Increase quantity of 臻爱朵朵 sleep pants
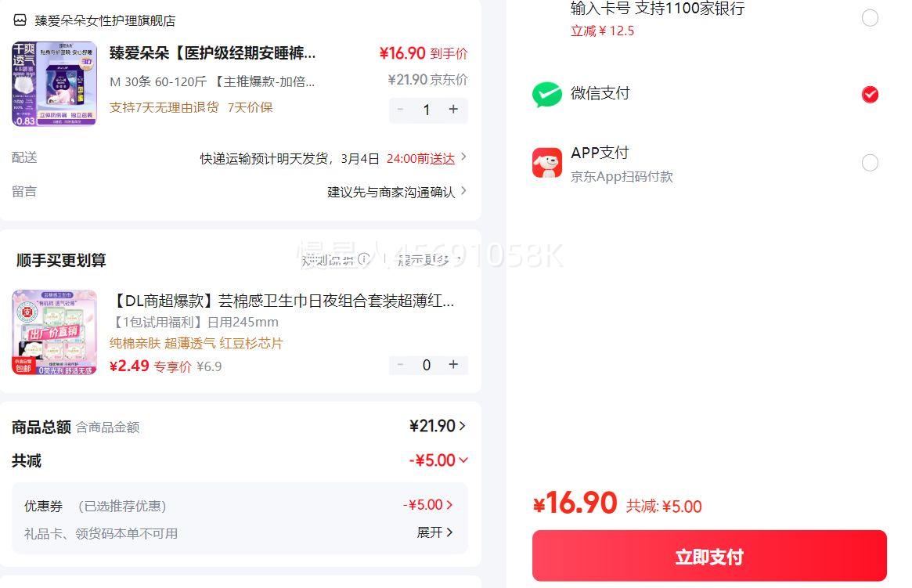The width and height of the screenshot is (912, 588). pyautogui.click(x=453, y=110)
